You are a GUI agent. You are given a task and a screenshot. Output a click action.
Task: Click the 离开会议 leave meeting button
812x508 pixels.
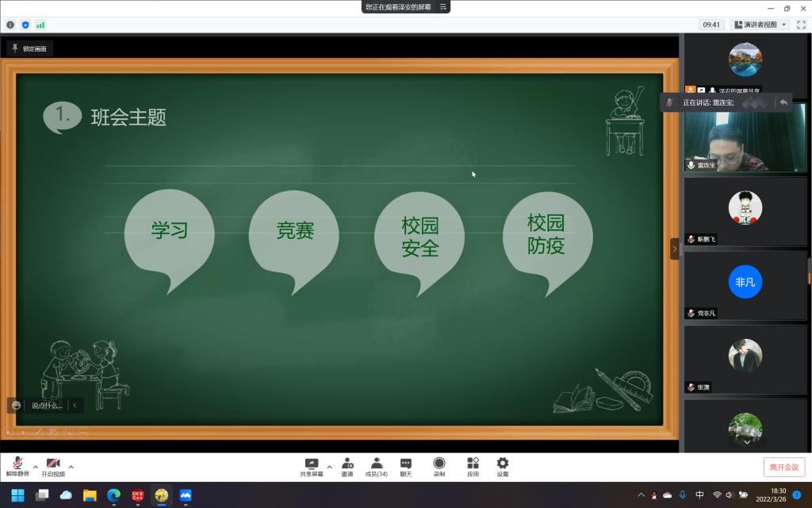click(x=784, y=467)
